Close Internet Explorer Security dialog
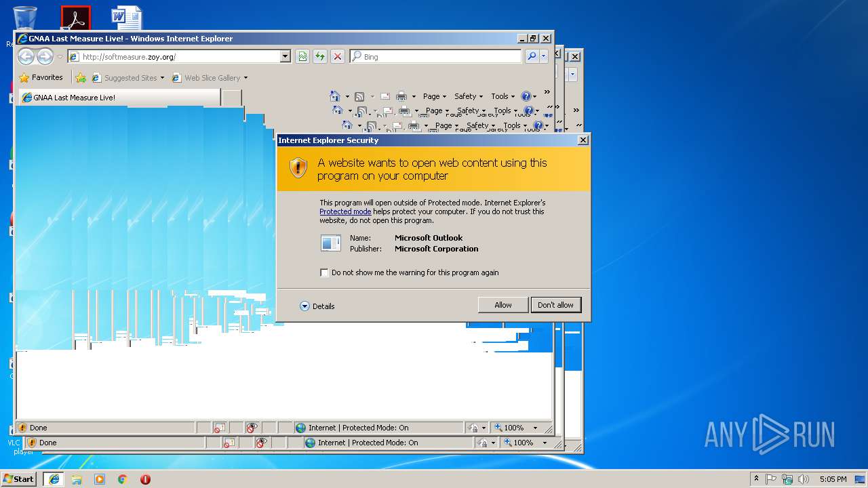 [583, 140]
